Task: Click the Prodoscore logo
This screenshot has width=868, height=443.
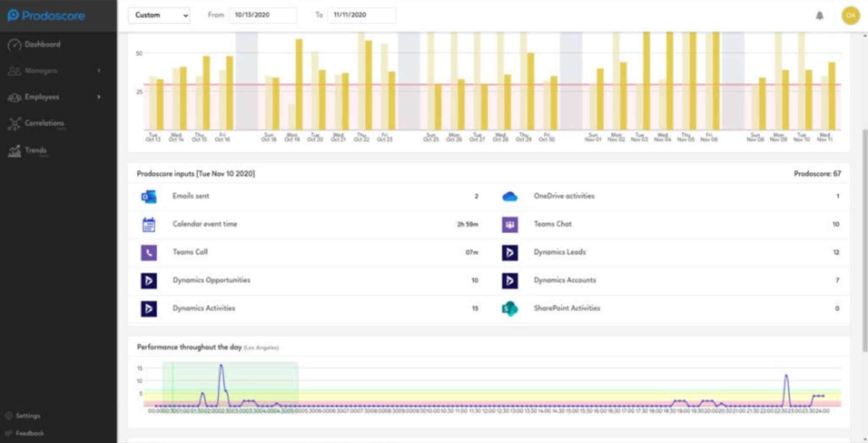Action: click(46, 16)
